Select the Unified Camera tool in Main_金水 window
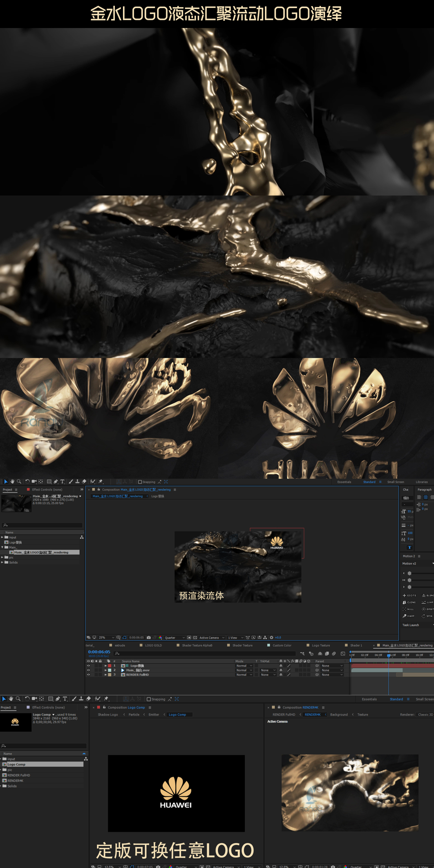 tap(34, 482)
